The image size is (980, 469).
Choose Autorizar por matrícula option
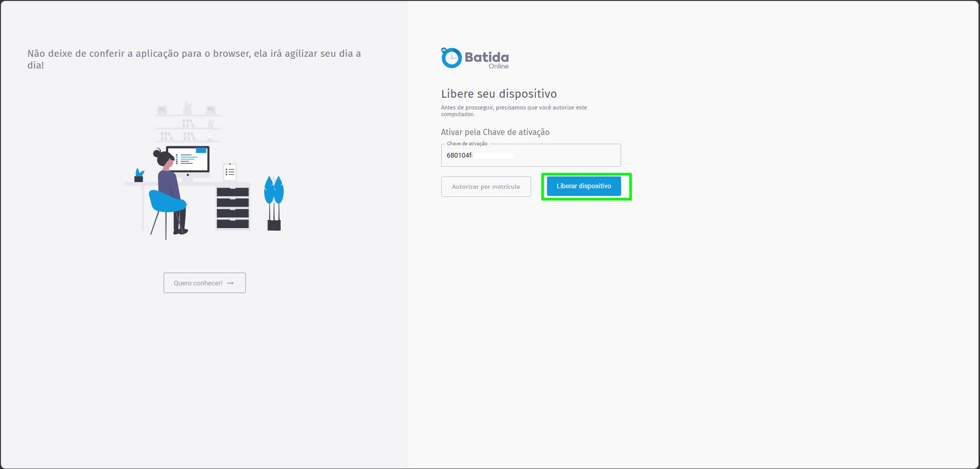pos(486,187)
